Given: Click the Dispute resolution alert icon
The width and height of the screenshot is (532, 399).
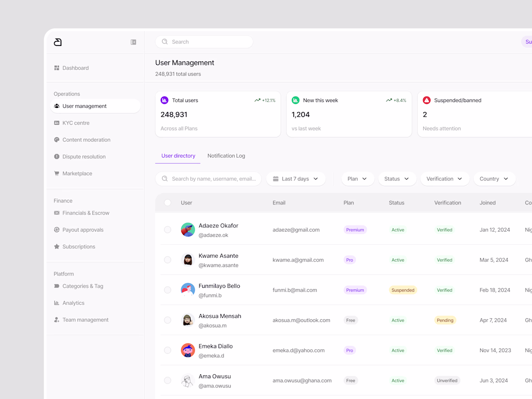Looking at the screenshot, I should pyautogui.click(x=57, y=156).
